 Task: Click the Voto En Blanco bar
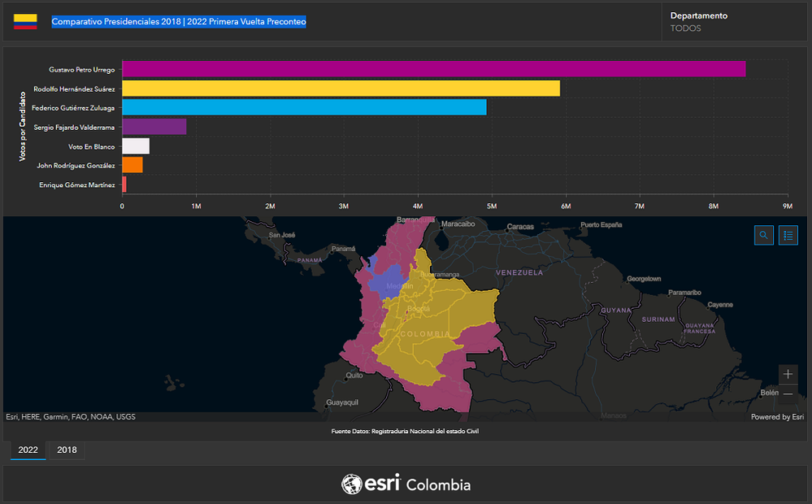tap(135, 146)
